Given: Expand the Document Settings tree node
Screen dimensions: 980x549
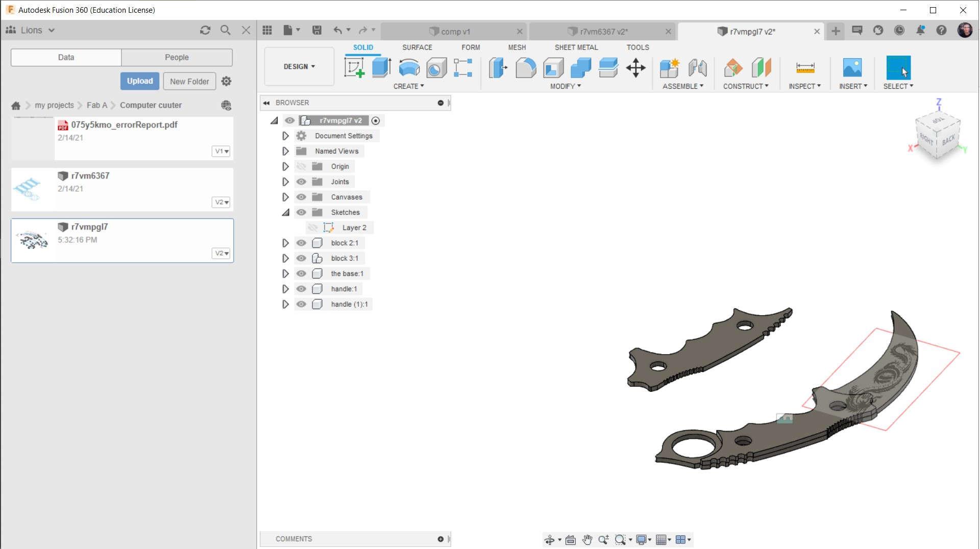Looking at the screenshot, I should pyautogui.click(x=285, y=136).
